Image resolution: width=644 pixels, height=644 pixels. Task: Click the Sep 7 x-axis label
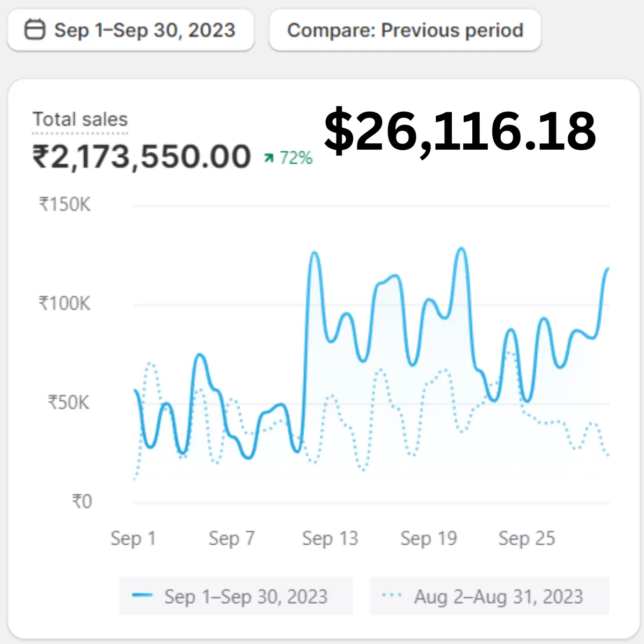(231, 538)
